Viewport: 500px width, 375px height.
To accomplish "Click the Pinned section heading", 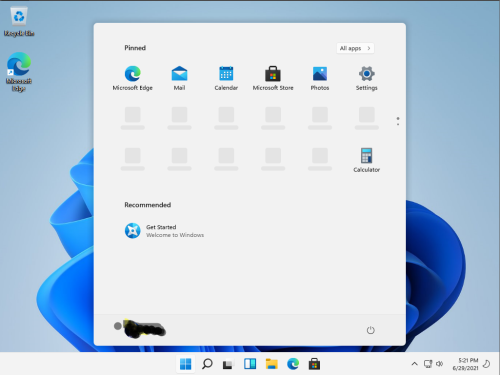I will (x=135, y=48).
